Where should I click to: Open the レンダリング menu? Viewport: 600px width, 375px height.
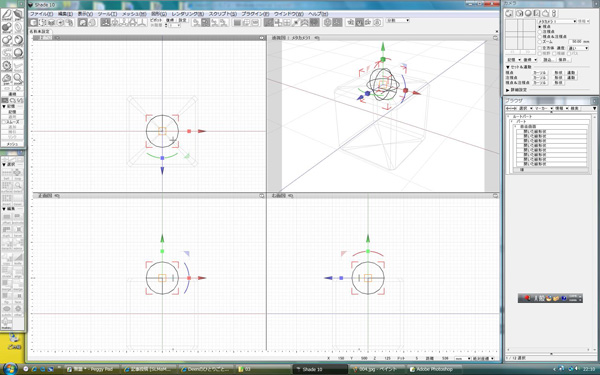pyautogui.click(x=188, y=14)
